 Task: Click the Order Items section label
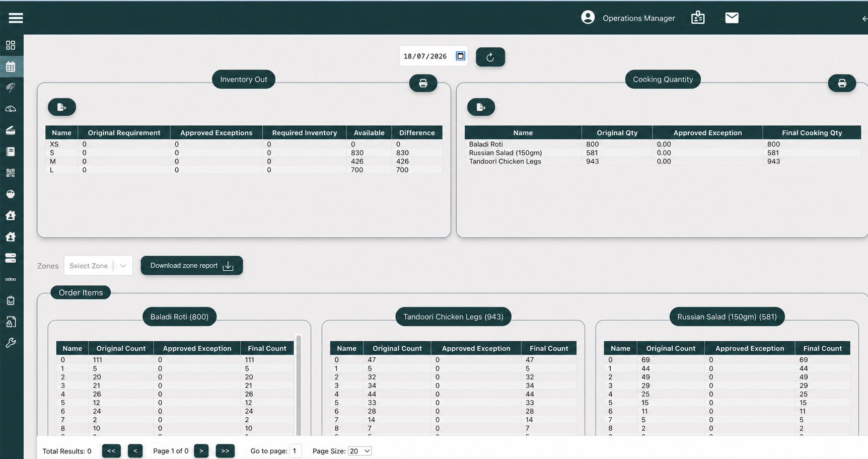point(81,292)
